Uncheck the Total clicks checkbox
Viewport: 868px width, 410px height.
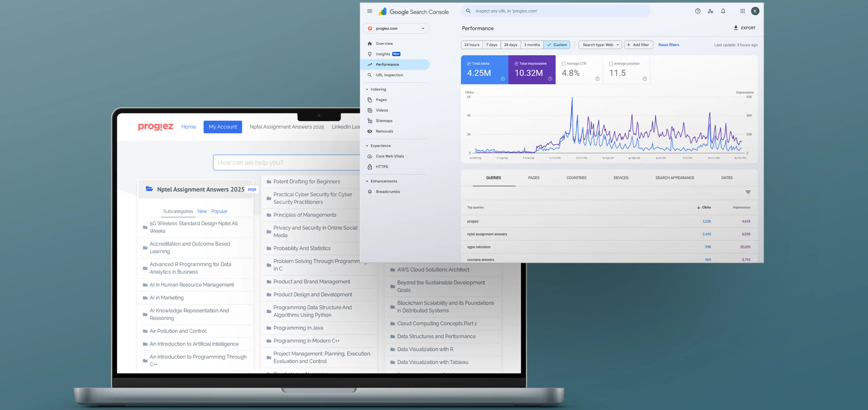[x=469, y=64]
